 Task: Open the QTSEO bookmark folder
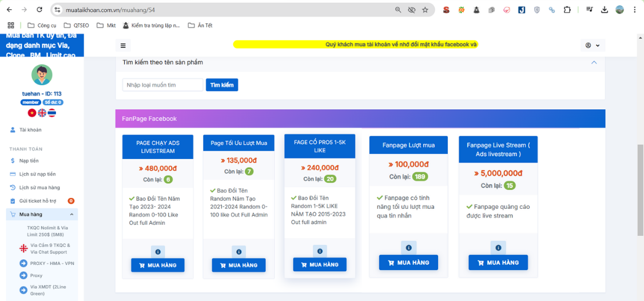tap(75, 25)
